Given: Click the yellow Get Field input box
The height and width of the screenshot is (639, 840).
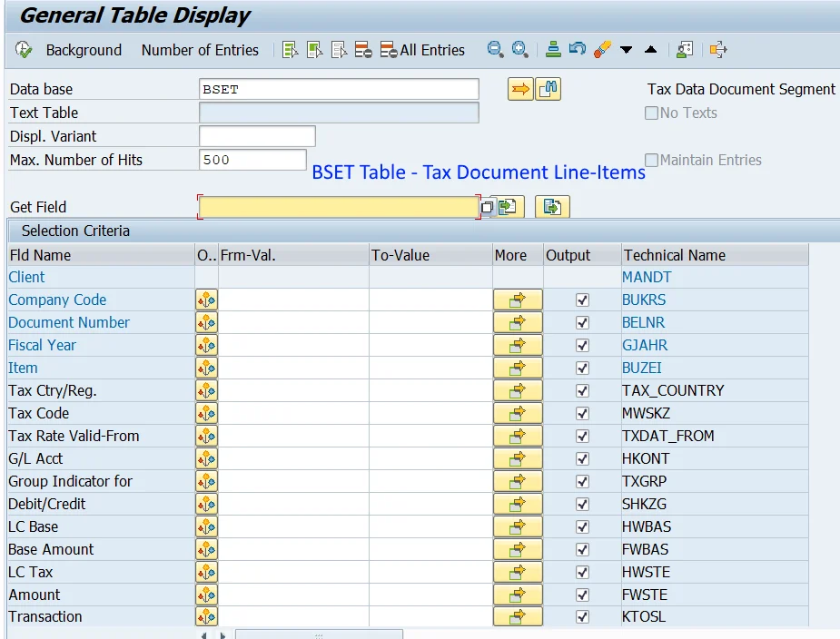Looking at the screenshot, I should [339, 207].
